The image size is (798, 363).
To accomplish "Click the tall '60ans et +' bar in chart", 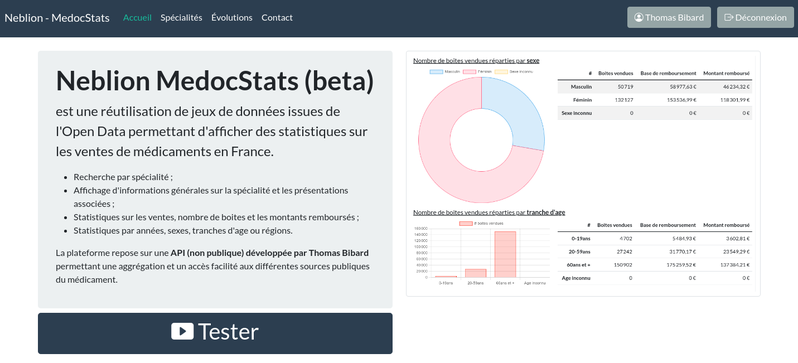I will 505,254.
